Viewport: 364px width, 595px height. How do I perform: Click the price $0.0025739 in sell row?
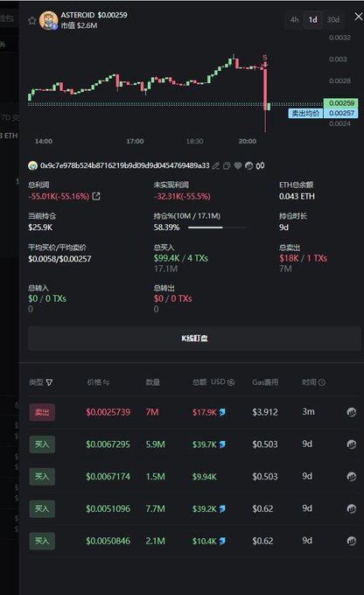click(108, 412)
